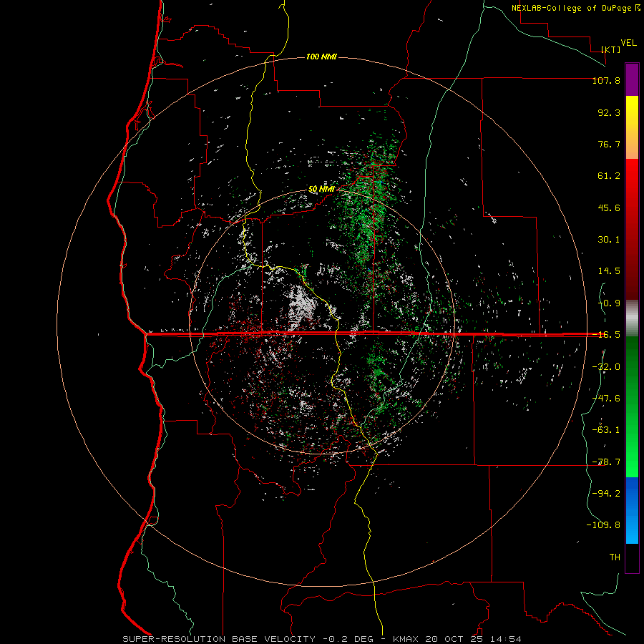Viewport: 644px width, 644px height.
Task: Click the TH label on the scale
Action: click(615, 557)
